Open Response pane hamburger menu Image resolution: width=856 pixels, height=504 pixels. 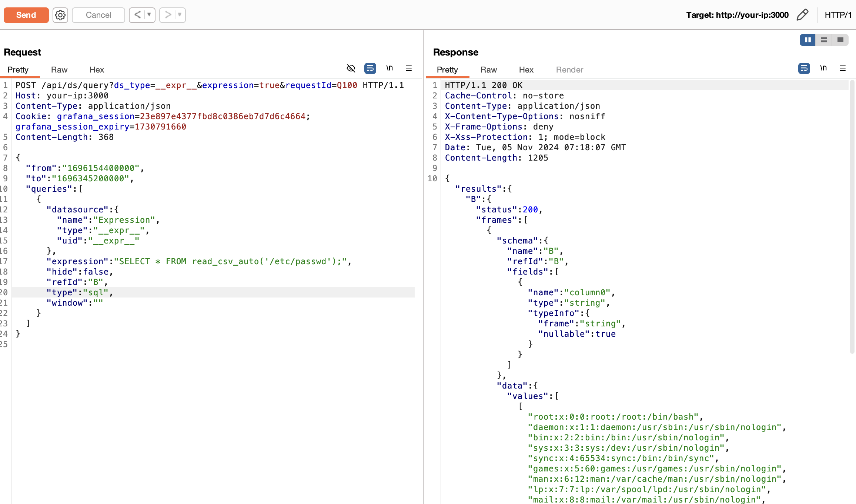tap(843, 68)
